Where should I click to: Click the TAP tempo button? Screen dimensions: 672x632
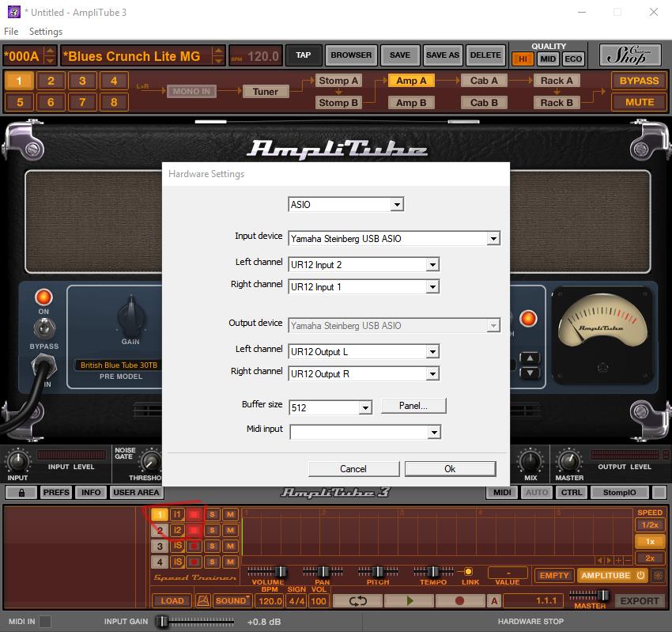point(303,55)
